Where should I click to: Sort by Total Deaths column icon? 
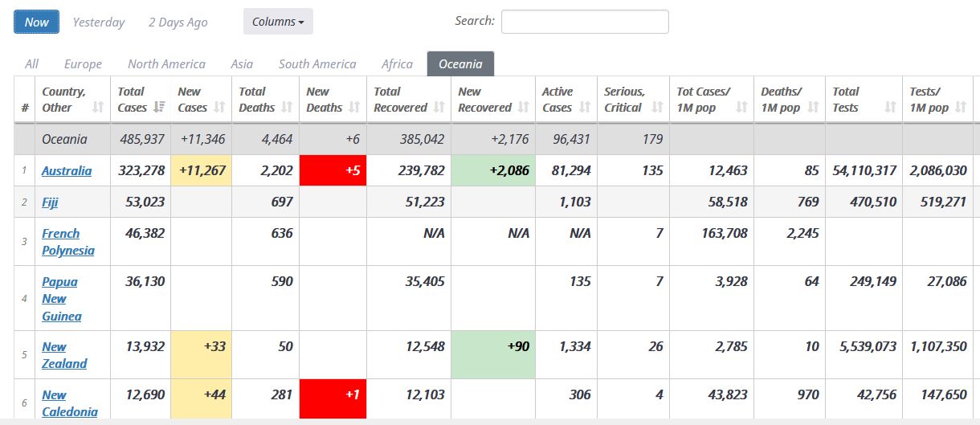point(287,108)
